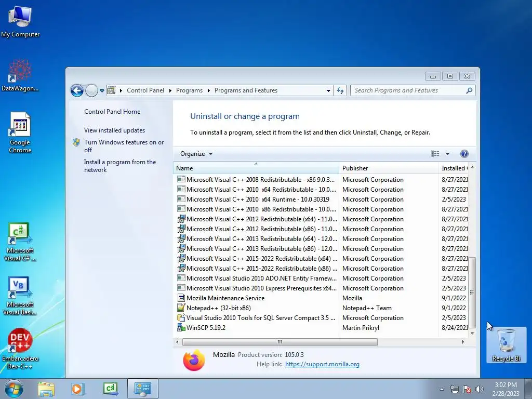This screenshot has height=399, width=532.
Task: Click the search magnifier icon
Action: (x=469, y=90)
